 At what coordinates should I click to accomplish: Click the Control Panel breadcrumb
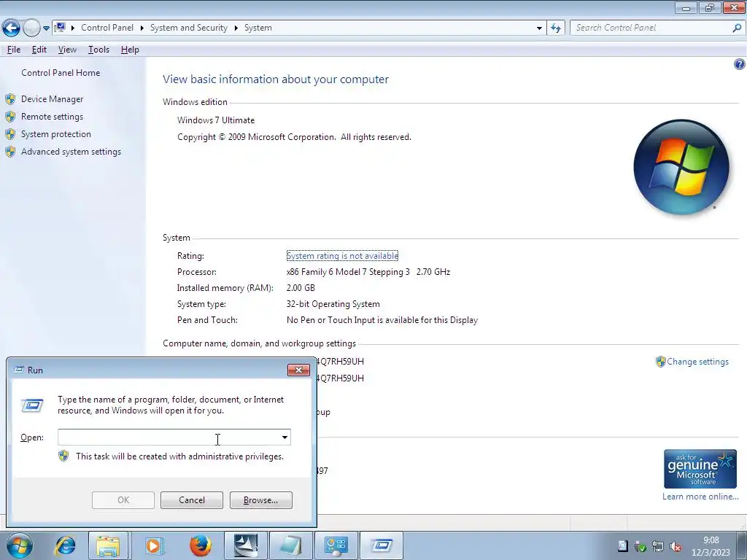(x=107, y=28)
